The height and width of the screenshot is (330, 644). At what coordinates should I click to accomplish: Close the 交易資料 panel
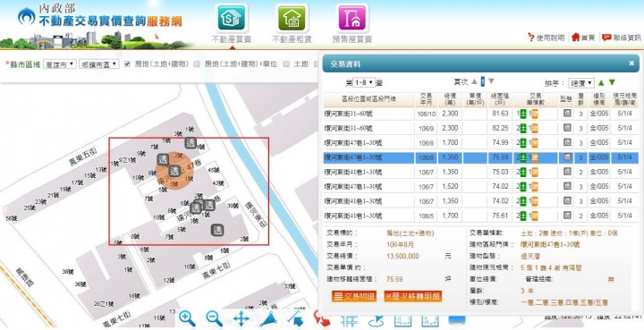[x=631, y=63]
